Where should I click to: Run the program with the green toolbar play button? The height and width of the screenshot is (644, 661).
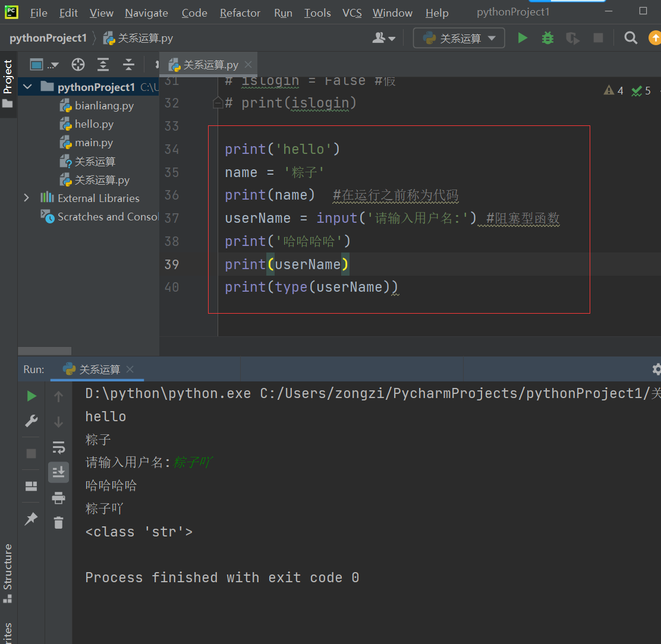(522, 38)
